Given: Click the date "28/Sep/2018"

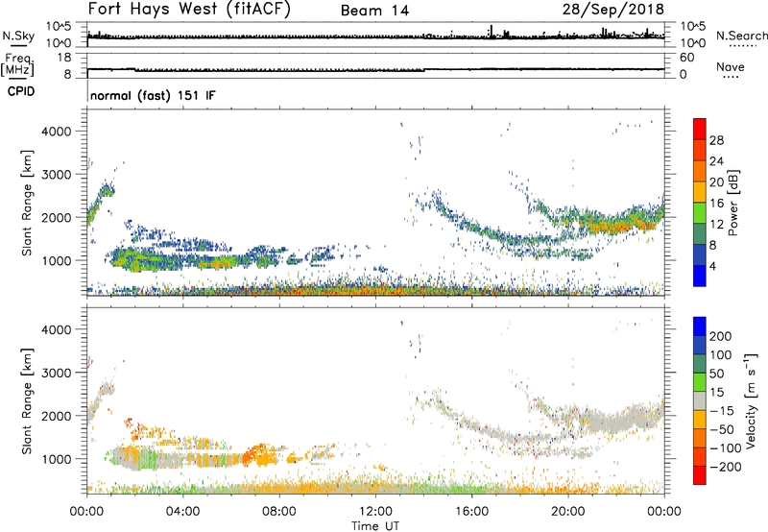Looking at the screenshot, I should tap(612, 9).
